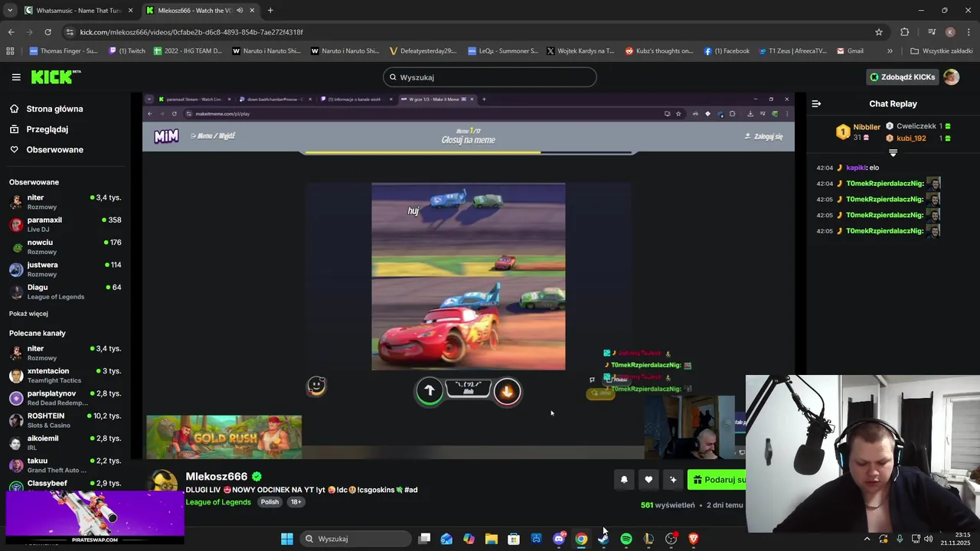Open Spotify from the taskbar
Viewport: 980px width, 551px height.
point(626,539)
